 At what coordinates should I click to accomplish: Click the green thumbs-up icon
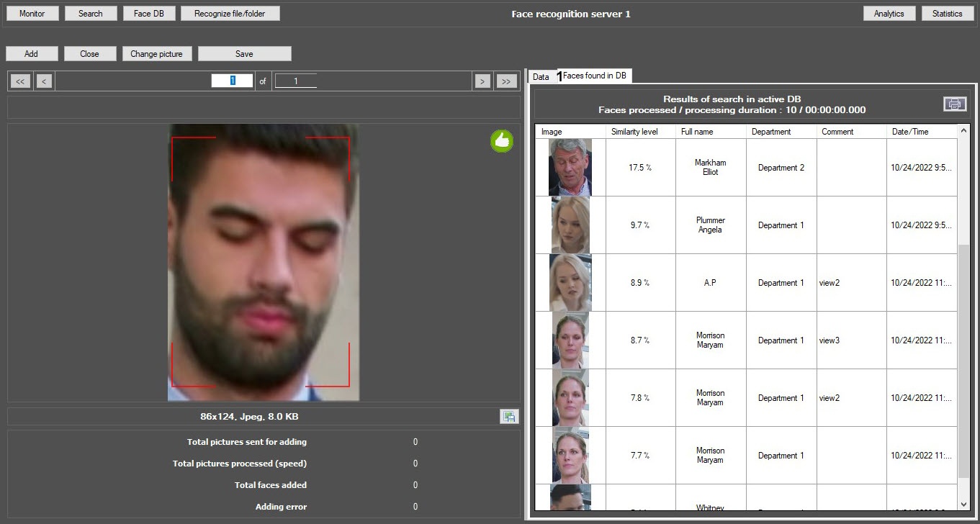(x=502, y=141)
